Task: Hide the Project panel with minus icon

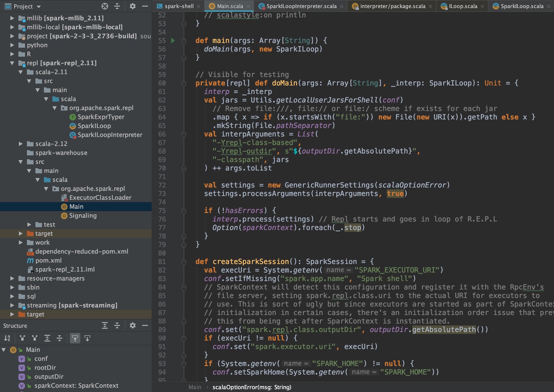Action: pyautogui.click(x=145, y=6)
